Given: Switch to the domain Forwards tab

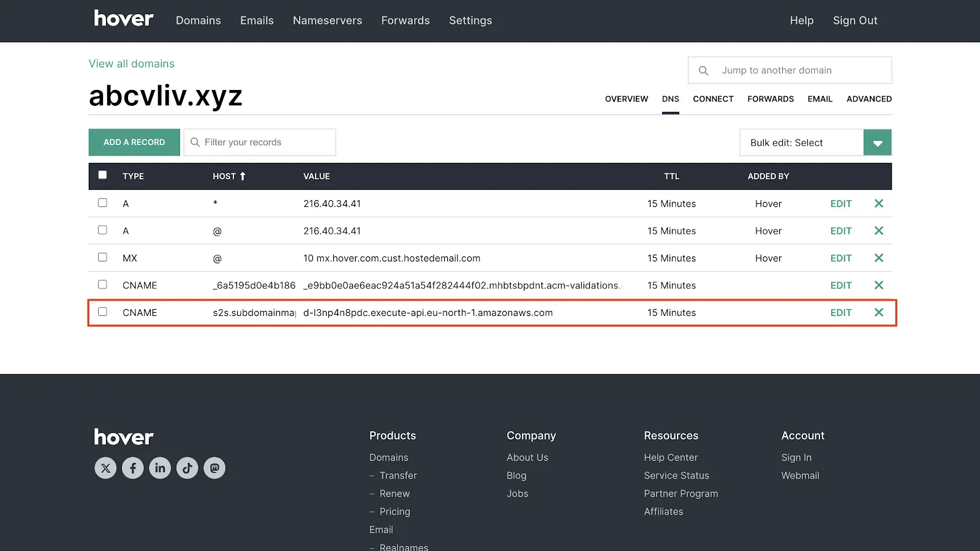Looking at the screenshot, I should point(771,99).
